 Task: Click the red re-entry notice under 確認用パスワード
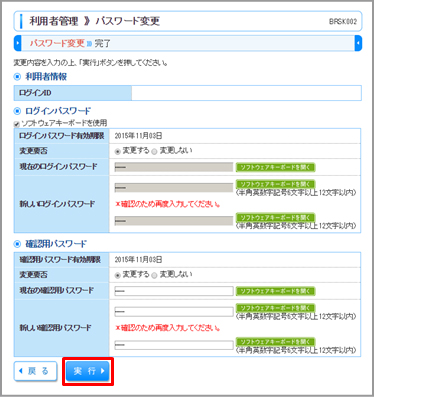(x=167, y=328)
